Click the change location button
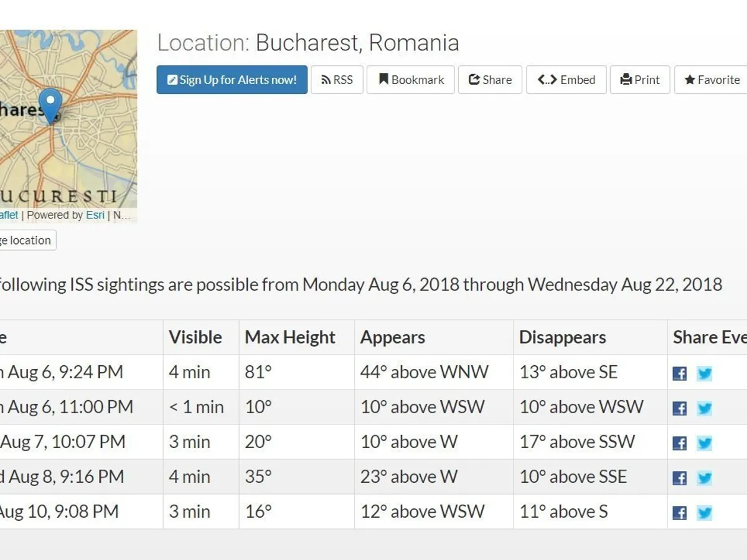The height and width of the screenshot is (560, 747). (x=26, y=240)
